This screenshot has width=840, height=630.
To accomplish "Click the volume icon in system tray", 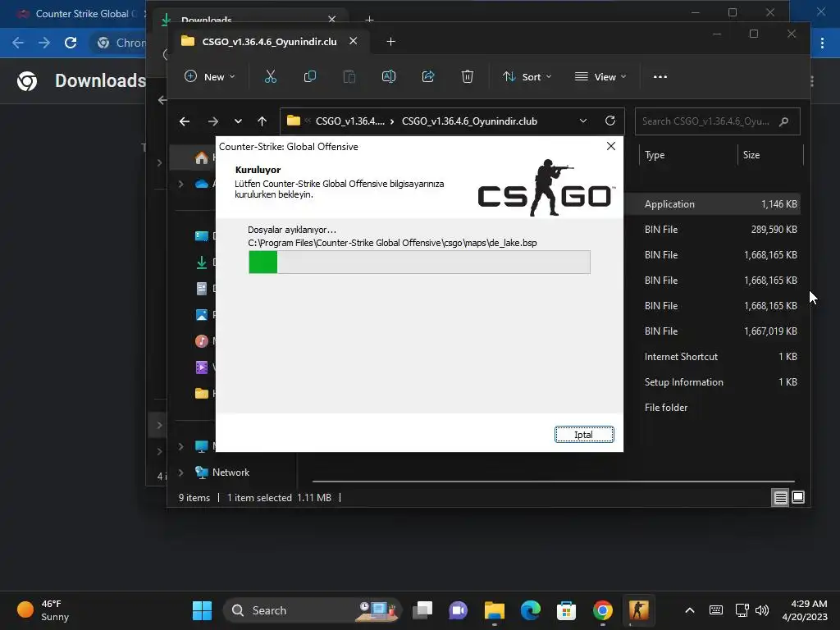I will tap(761, 610).
